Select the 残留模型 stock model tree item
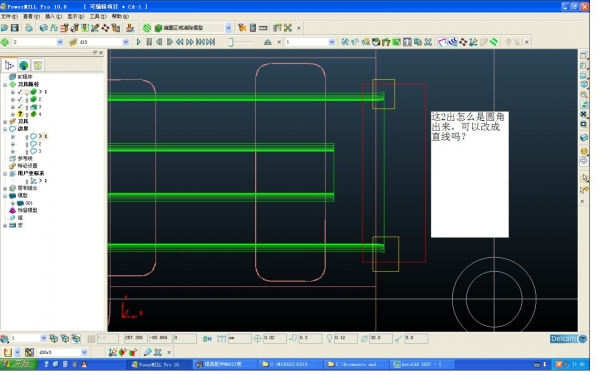The image size is (600, 375). click(27, 210)
